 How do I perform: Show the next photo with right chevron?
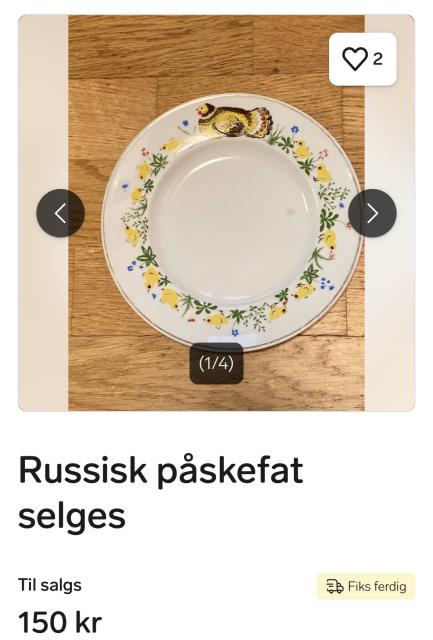point(372,213)
